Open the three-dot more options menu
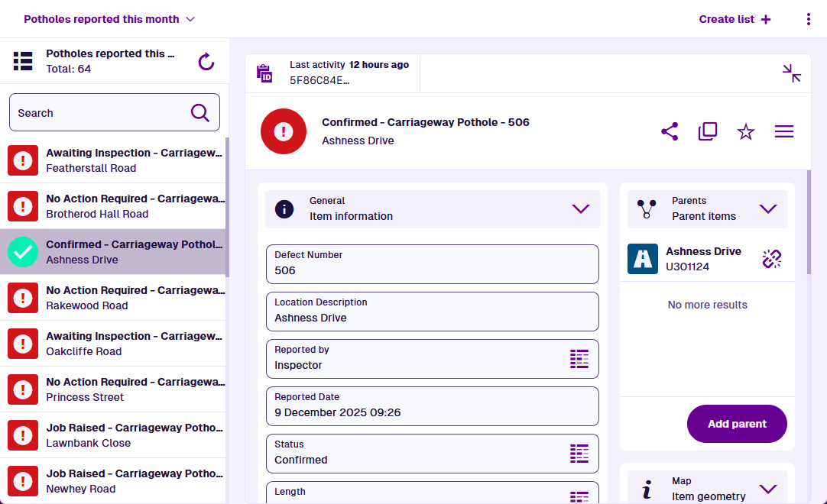The image size is (827, 504). pos(809,19)
